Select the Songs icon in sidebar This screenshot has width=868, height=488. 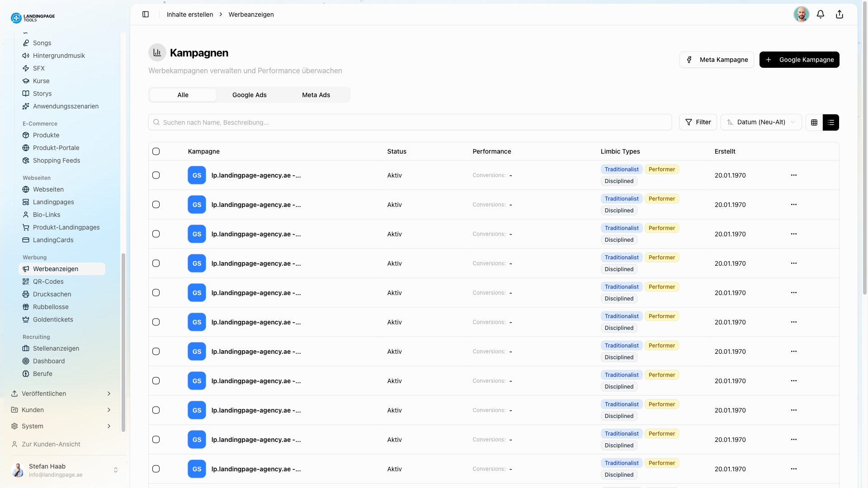point(26,43)
